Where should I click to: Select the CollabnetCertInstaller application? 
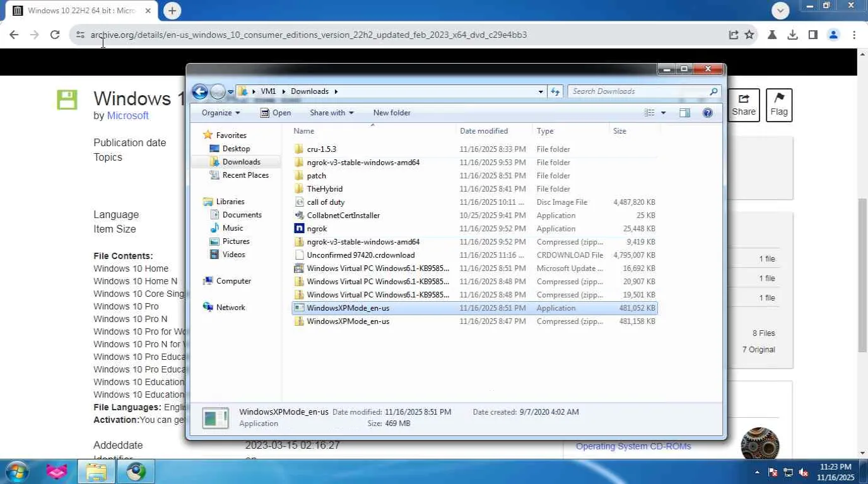pos(474,216)
